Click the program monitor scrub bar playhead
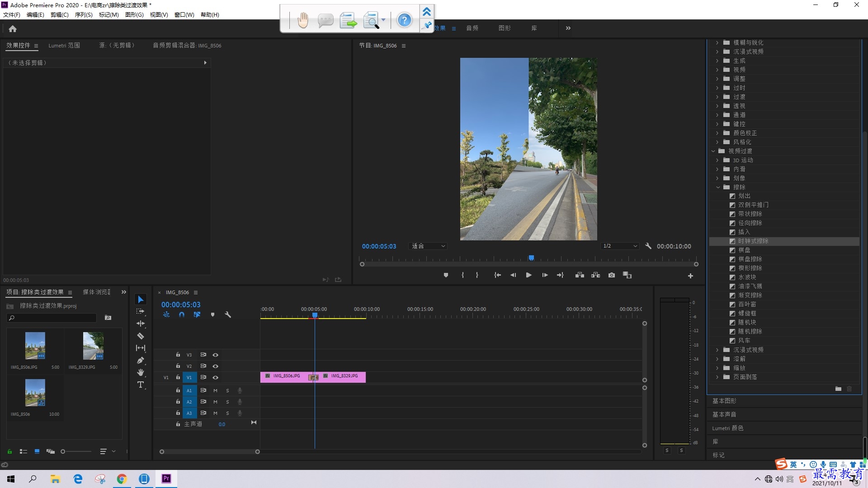 [x=531, y=258]
